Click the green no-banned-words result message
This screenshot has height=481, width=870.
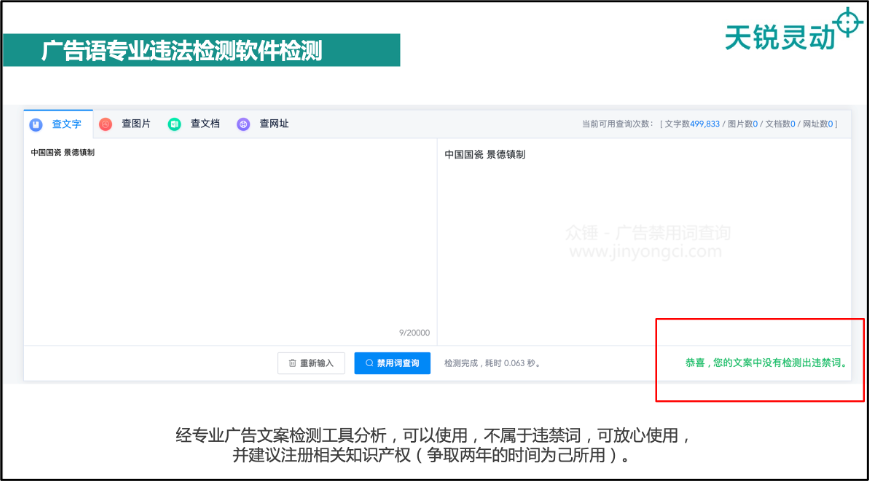coord(766,363)
